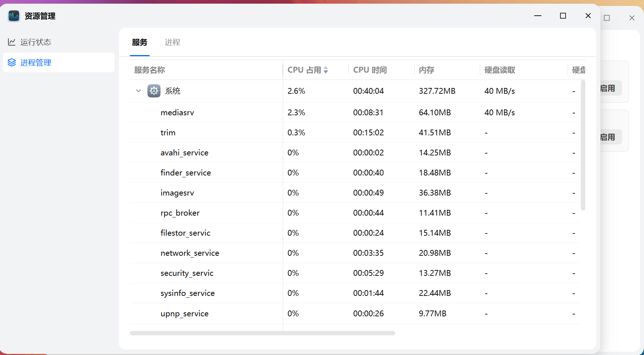Click the 0.3% CPU value for trim

(x=296, y=132)
